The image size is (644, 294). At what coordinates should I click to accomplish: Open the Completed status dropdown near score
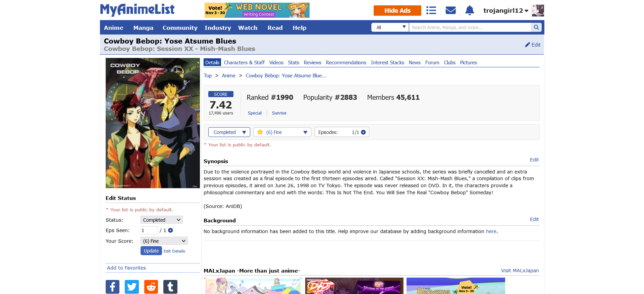(229, 132)
